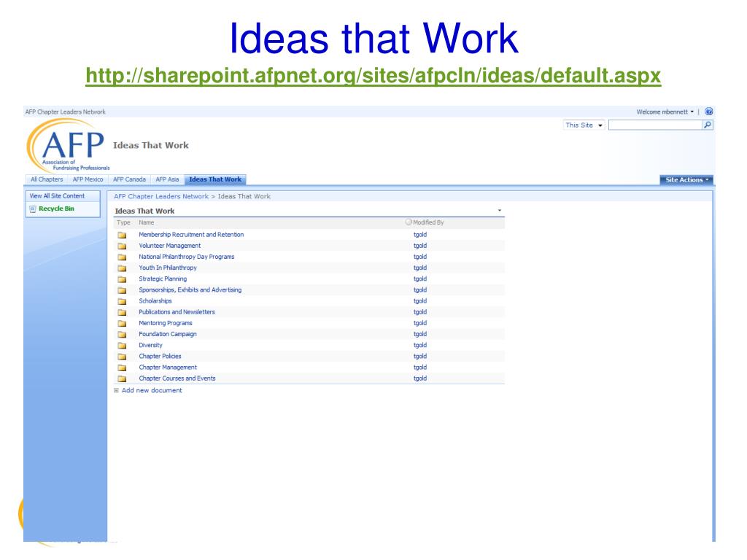Open Strategic Planning folder link
This screenshot has width=747, height=560.
pos(163,279)
